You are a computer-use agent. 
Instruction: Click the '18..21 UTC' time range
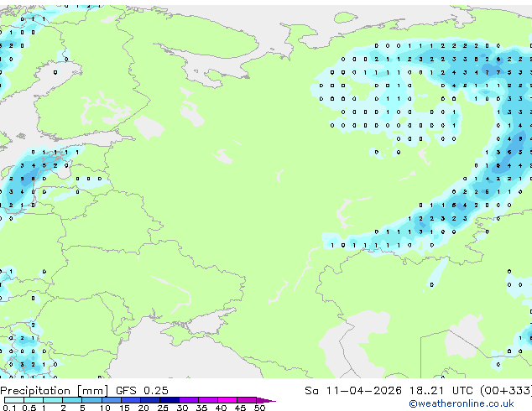pos(441,391)
